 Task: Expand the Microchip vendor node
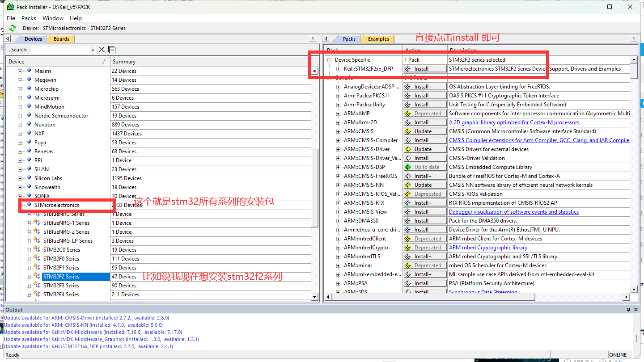[x=20, y=88]
